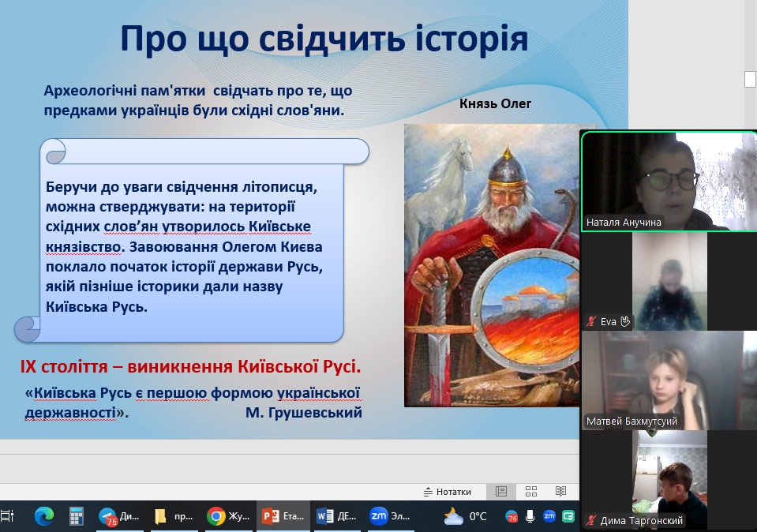The height and width of the screenshot is (532, 757).
Task: Open Task View on the taskbar
Action: [x=7, y=516]
